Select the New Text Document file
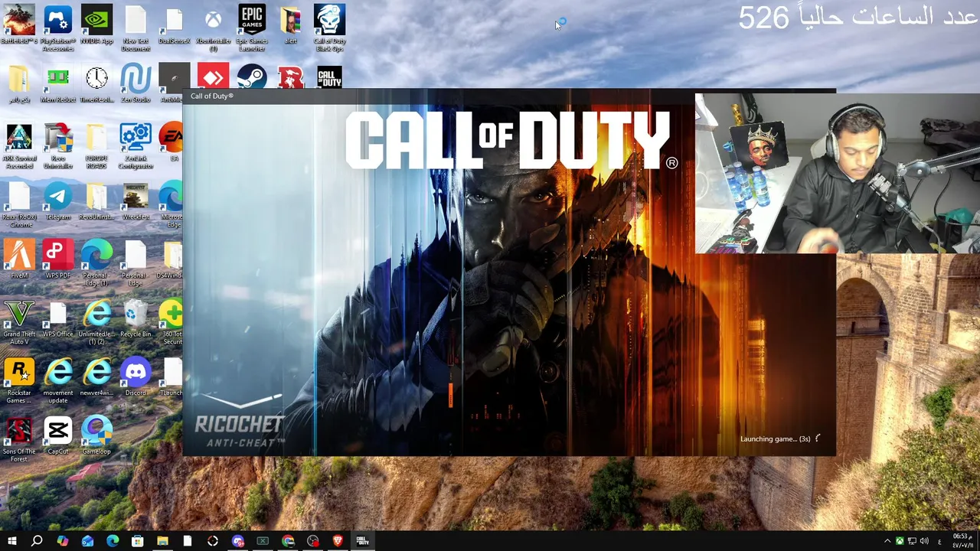 [x=136, y=28]
